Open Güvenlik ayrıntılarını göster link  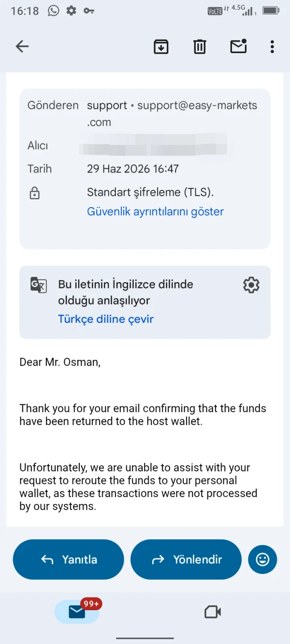(155, 212)
